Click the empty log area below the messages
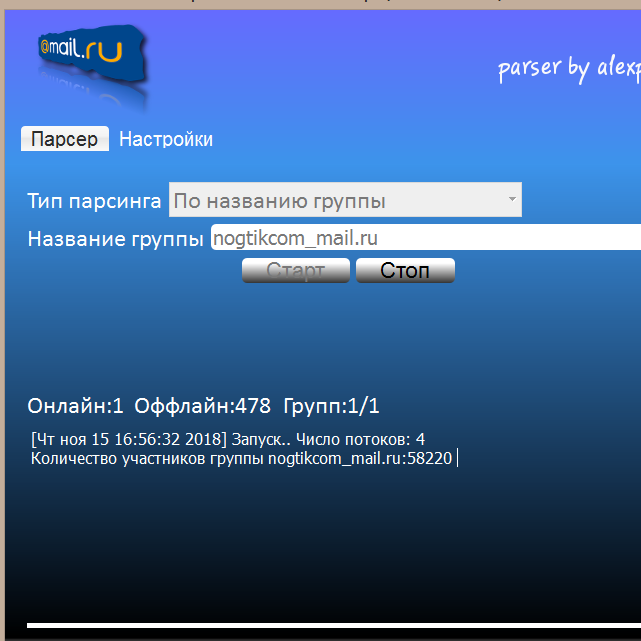The width and height of the screenshot is (641, 641). (320, 540)
